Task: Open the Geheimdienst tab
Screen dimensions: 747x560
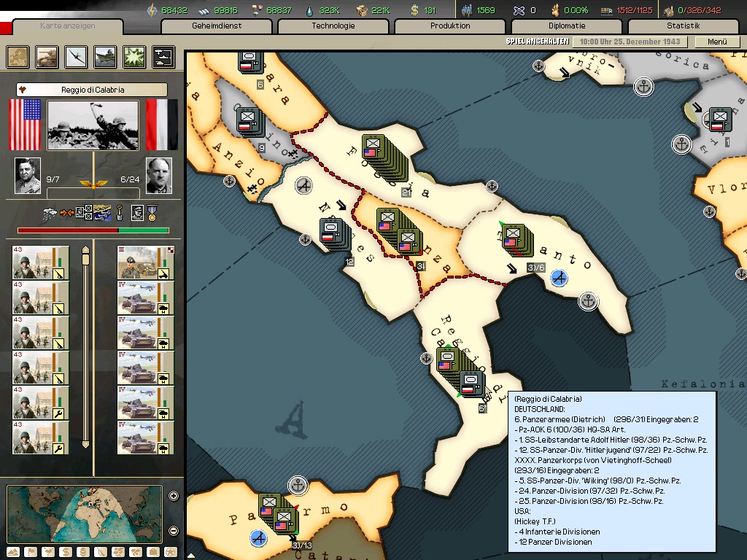Action: click(217, 26)
